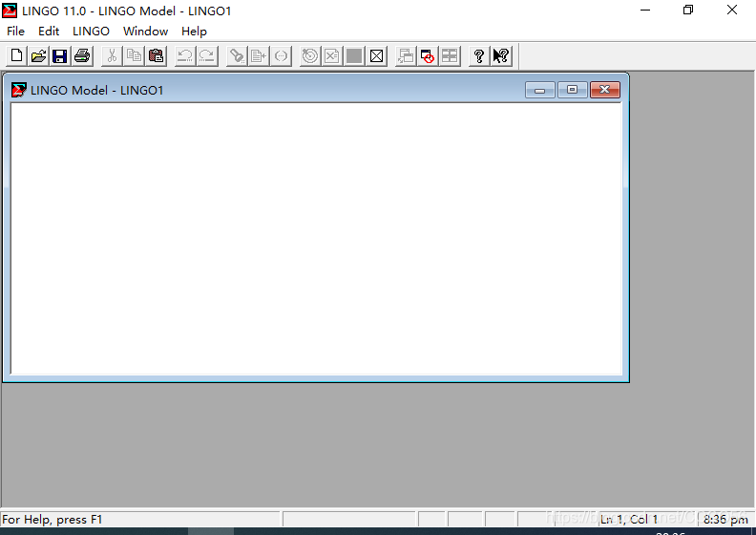Close the main LINGO 11.0 window

(x=732, y=11)
